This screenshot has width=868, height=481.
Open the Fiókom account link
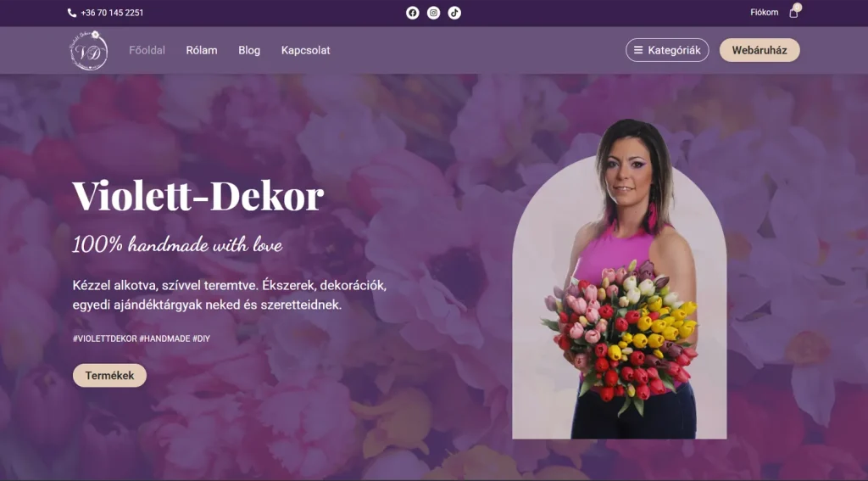(764, 12)
